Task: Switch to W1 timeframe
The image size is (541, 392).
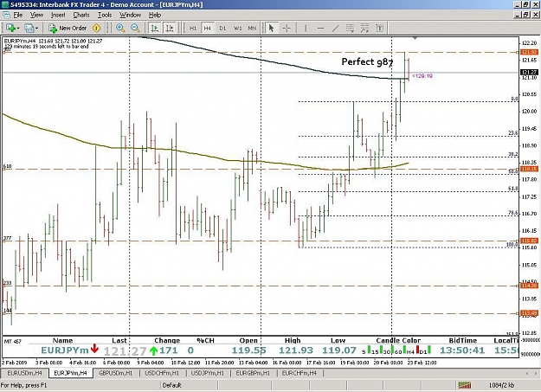Action: pos(238,29)
